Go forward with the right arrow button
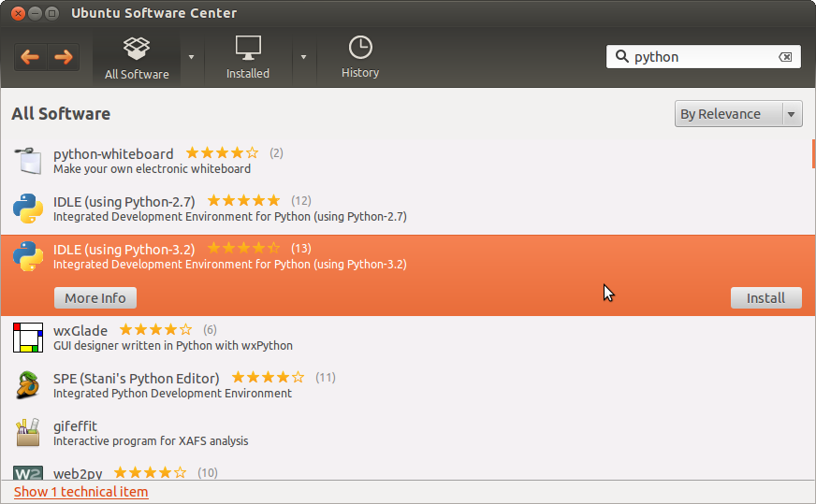 tap(64, 57)
